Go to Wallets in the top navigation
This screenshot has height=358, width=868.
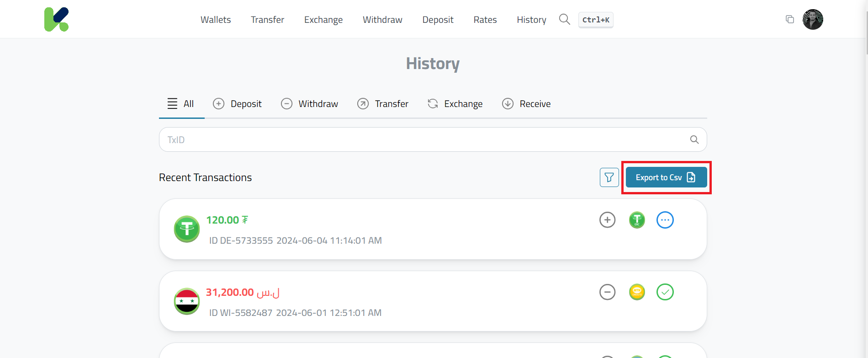click(216, 20)
